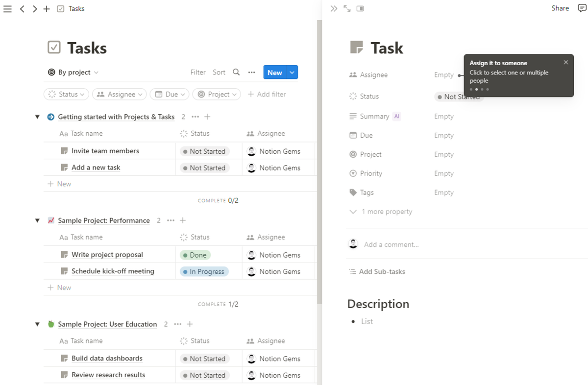This screenshot has width=588, height=385.
Task: Close the 'Assign it to someone' tooltip
Action: 566,62
